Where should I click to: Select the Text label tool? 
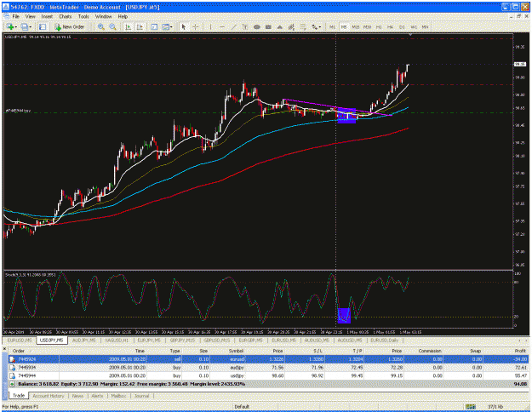click(245, 26)
